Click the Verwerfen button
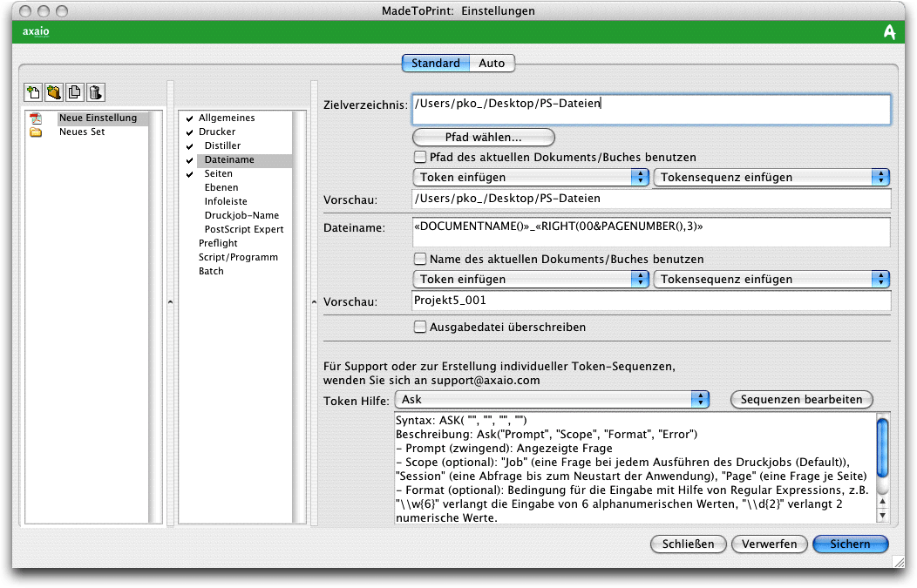This screenshot has width=917, height=588. pyautogui.click(x=770, y=544)
